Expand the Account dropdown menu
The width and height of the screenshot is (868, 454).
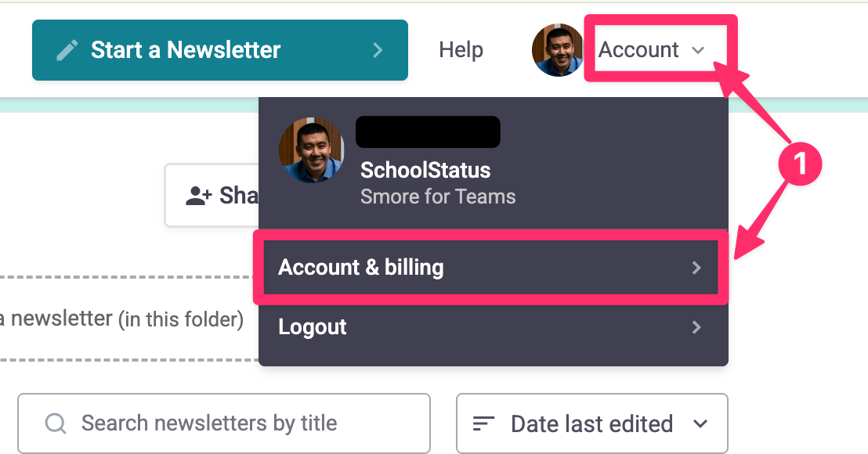[639, 50]
